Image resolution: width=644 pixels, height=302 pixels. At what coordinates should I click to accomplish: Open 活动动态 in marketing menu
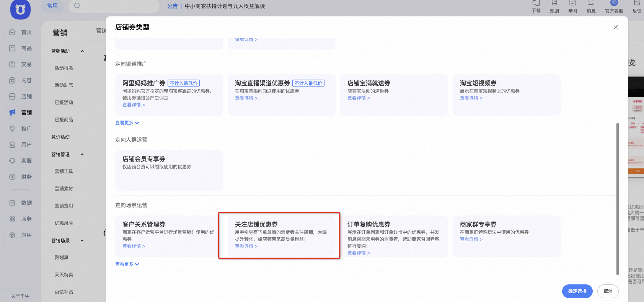click(64, 85)
